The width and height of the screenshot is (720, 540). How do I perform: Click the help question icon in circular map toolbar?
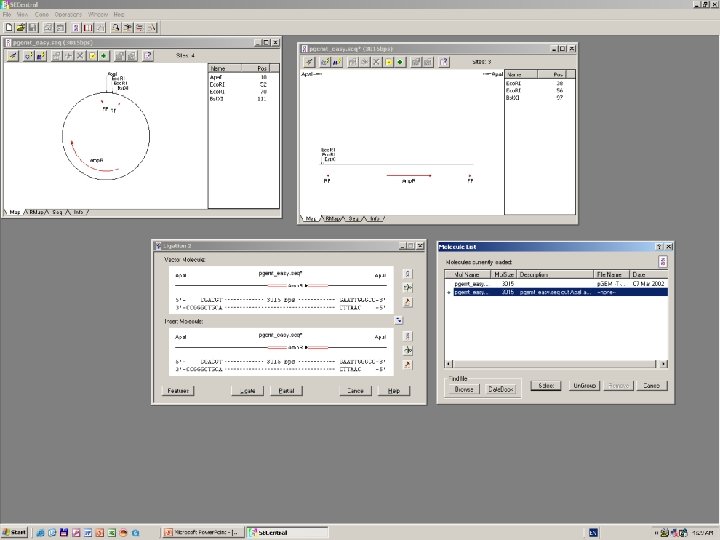point(148,57)
